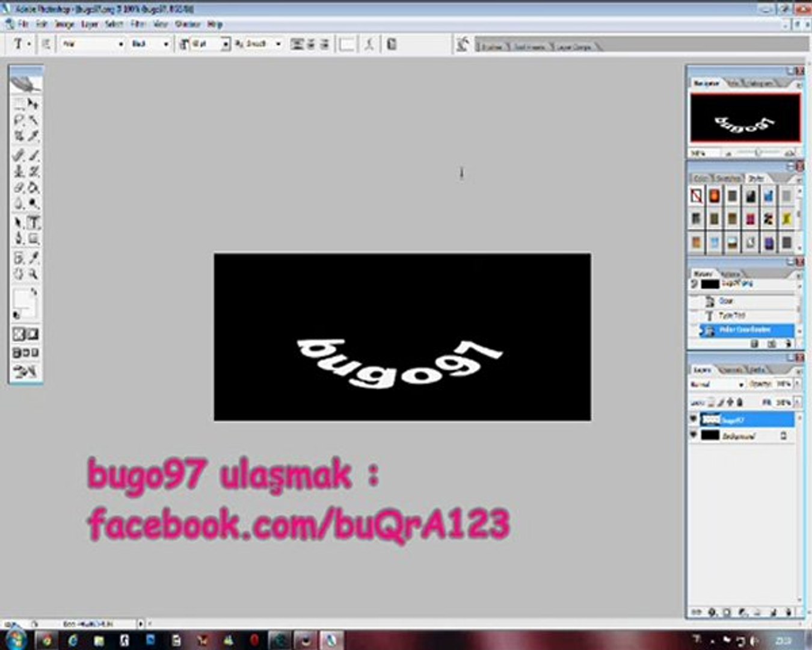Hide the Background layer
Viewport: 812px width, 650px height.
coord(694,435)
